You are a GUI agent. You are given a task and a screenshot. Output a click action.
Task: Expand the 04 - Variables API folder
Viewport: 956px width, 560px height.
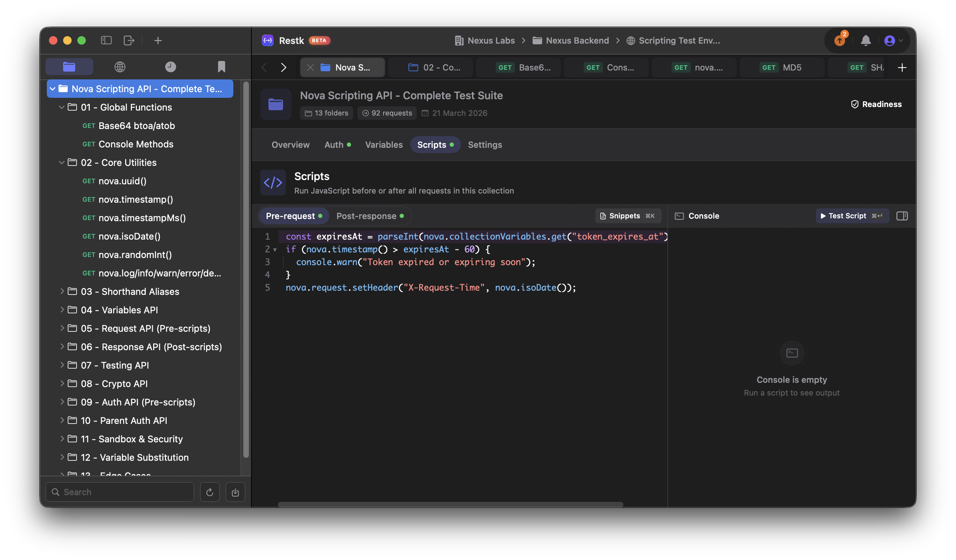(x=61, y=310)
